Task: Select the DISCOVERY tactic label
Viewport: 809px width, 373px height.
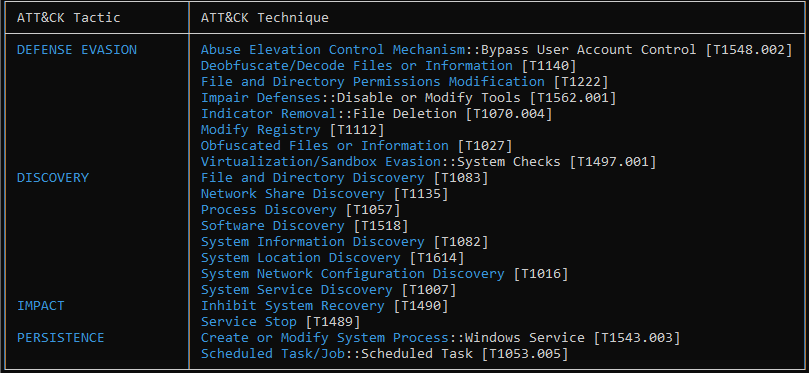Action: click(53, 178)
